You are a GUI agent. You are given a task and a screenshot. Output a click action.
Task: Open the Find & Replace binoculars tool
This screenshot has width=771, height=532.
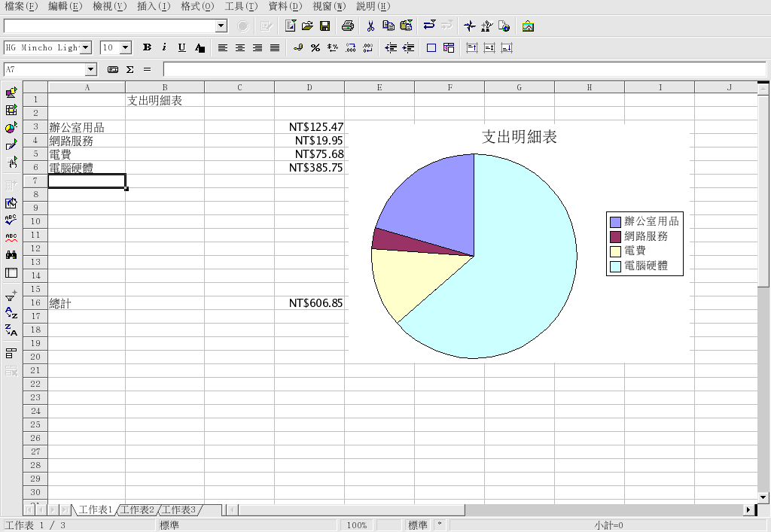click(11, 255)
